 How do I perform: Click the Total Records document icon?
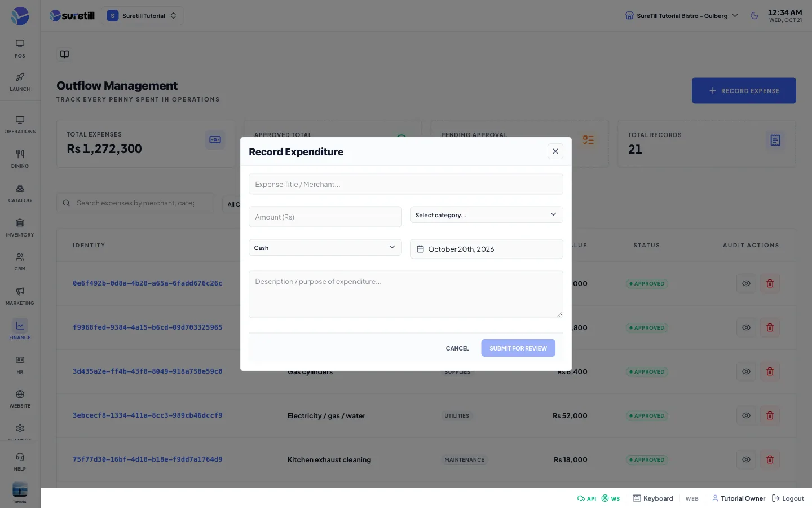pos(775,140)
